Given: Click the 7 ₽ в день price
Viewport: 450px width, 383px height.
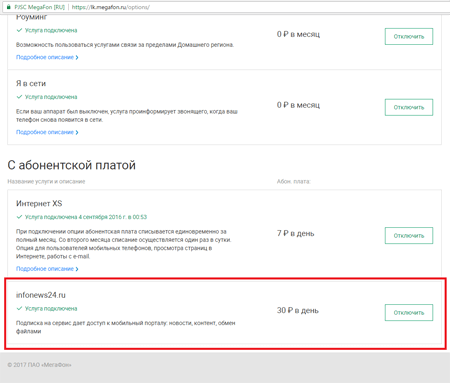Looking at the screenshot, I should point(296,233).
